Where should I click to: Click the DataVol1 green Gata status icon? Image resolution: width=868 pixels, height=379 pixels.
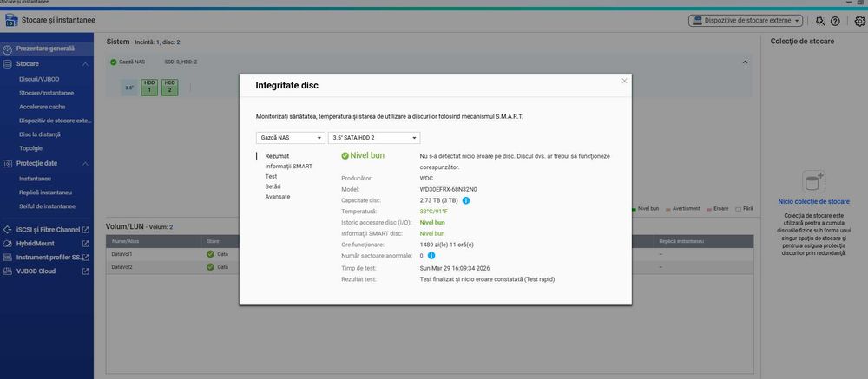click(x=210, y=254)
